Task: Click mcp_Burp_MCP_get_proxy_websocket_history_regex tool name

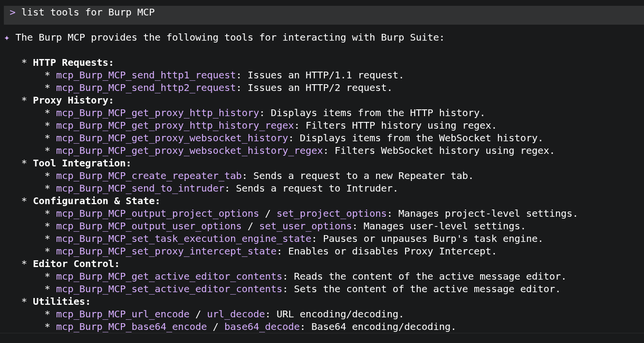Action: 190,151
